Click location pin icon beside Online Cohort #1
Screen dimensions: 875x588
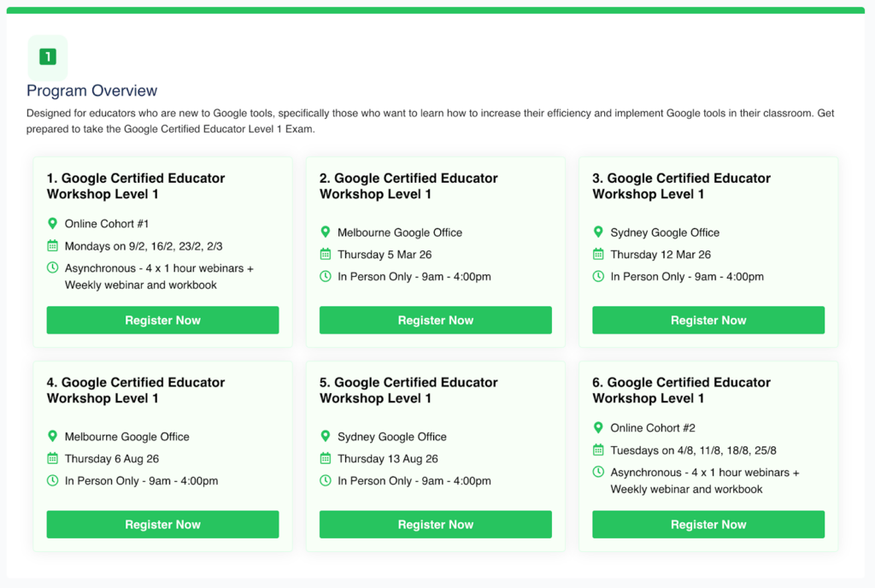52,224
